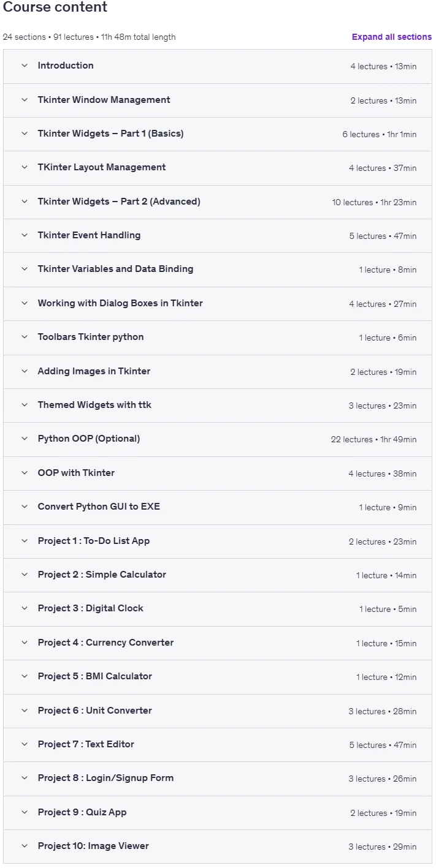The image size is (436, 868).
Task: Click chevron next to Project 10: Image Viewer
Action: pyautogui.click(x=25, y=846)
